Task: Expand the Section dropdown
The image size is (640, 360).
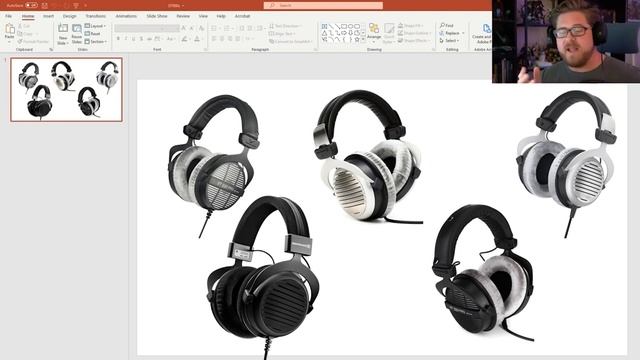Action: coord(96,41)
